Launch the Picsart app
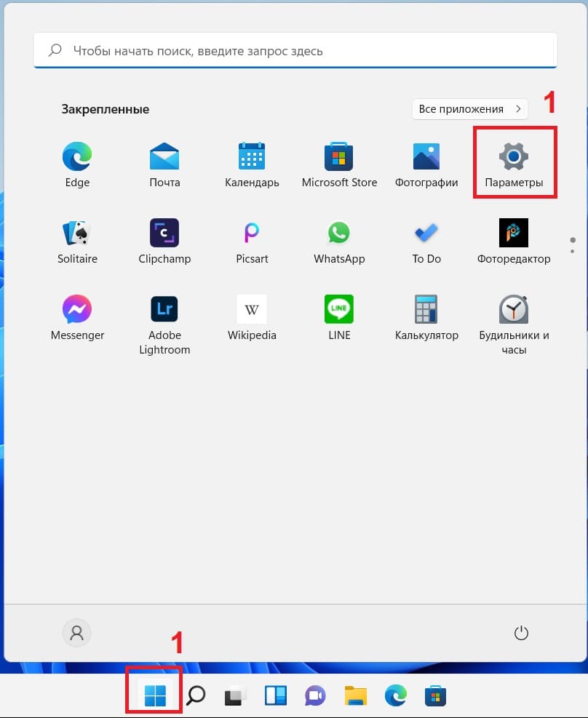Image resolution: width=588 pixels, height=718 pixels. point(252,242)
